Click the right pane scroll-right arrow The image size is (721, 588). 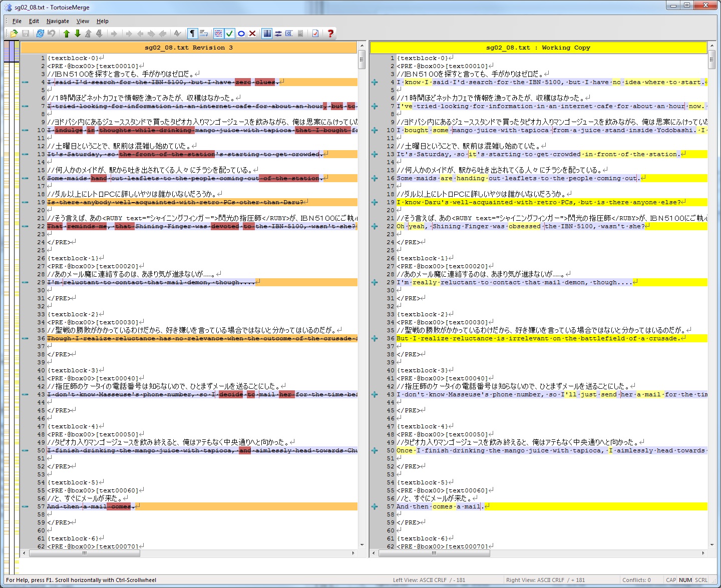703,553
